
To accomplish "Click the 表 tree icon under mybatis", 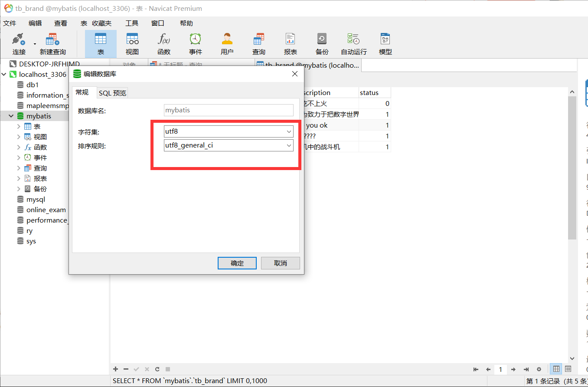I will pyautogui.click(x=28, y=127).
